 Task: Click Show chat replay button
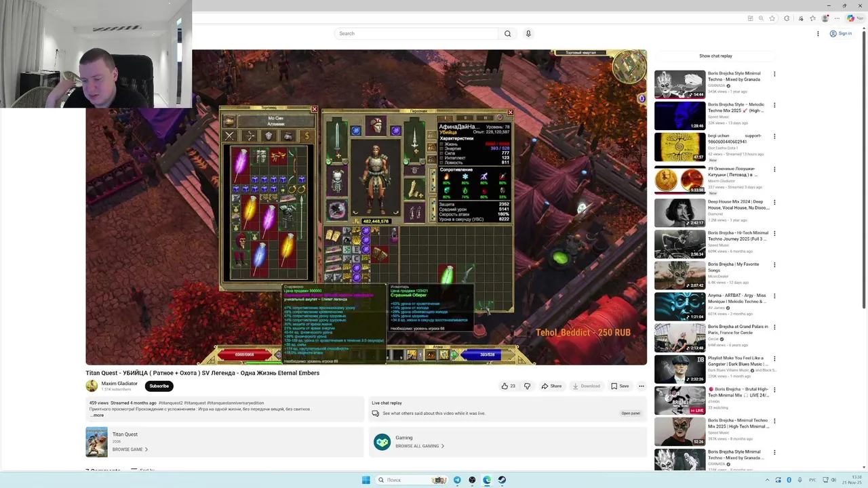pyautogui.click(x=715, y=56)
